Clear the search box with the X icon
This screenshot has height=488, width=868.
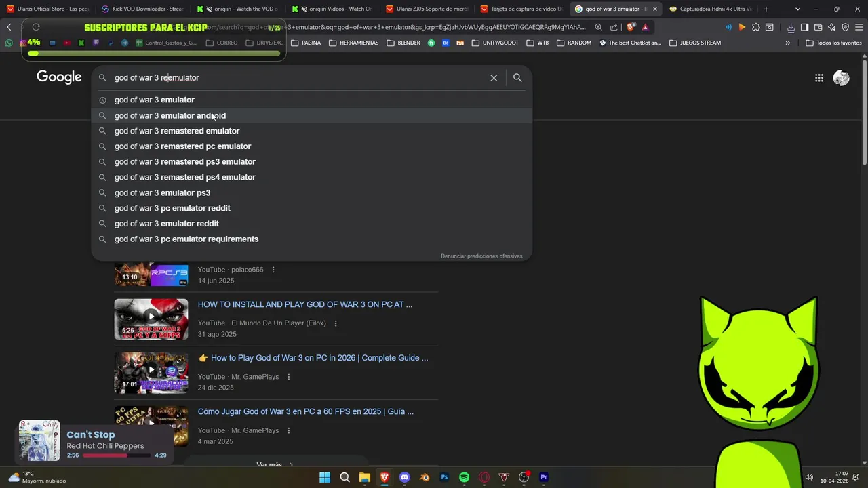(x=494, y=78)
